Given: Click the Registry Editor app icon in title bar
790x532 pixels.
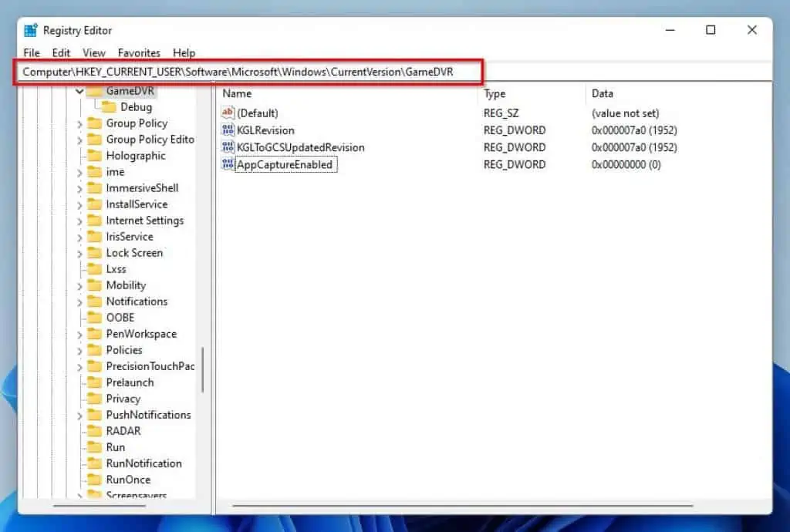Looking at the screenshot, I should (31, 31).
